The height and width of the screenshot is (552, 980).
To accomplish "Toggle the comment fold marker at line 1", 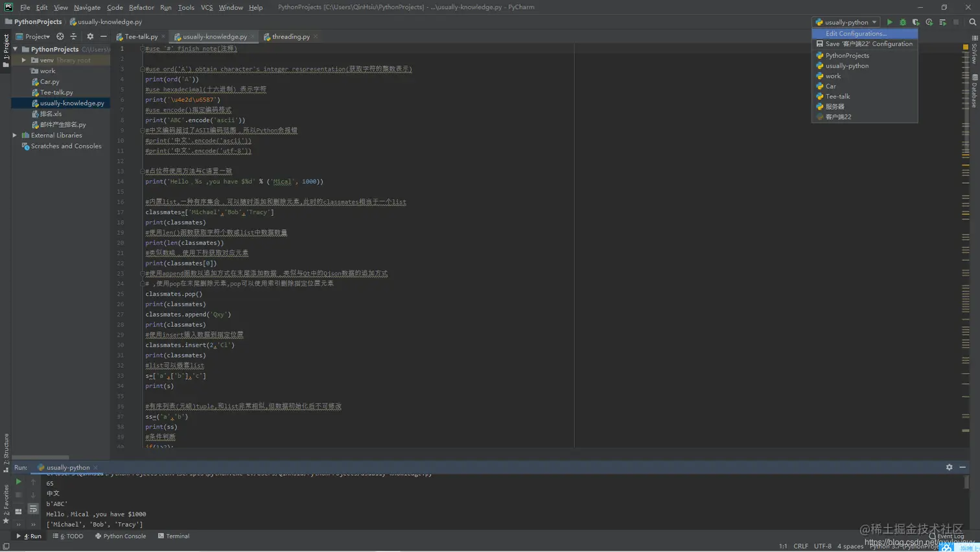I will coord(142,49).
